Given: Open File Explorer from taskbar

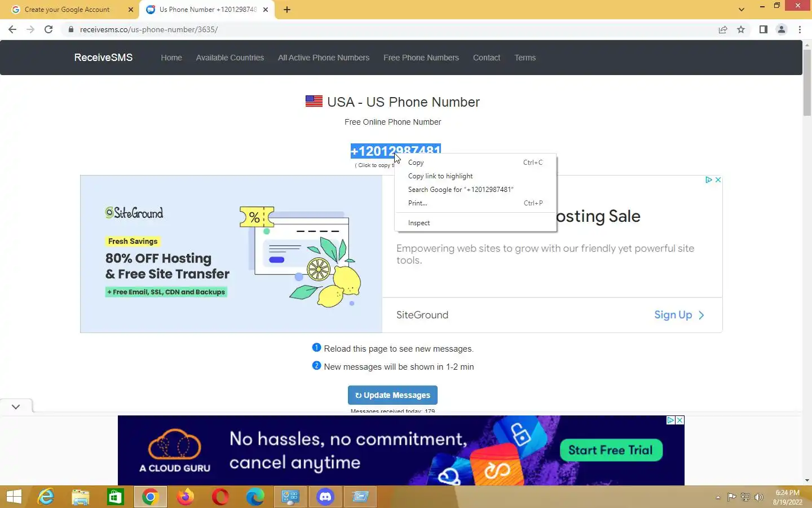Looking at the screenshot, I should coord(81,497).
